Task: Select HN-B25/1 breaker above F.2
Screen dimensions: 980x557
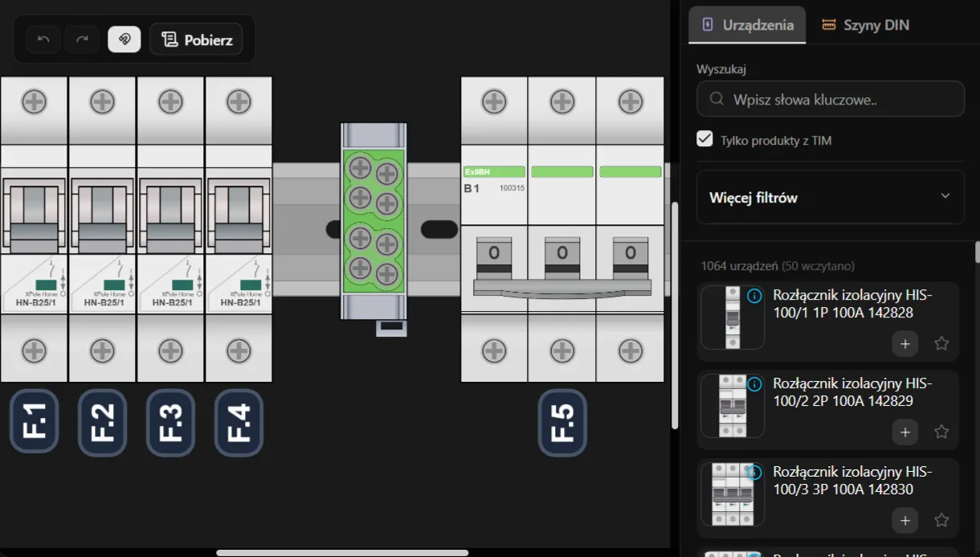Action: [102, 229]
